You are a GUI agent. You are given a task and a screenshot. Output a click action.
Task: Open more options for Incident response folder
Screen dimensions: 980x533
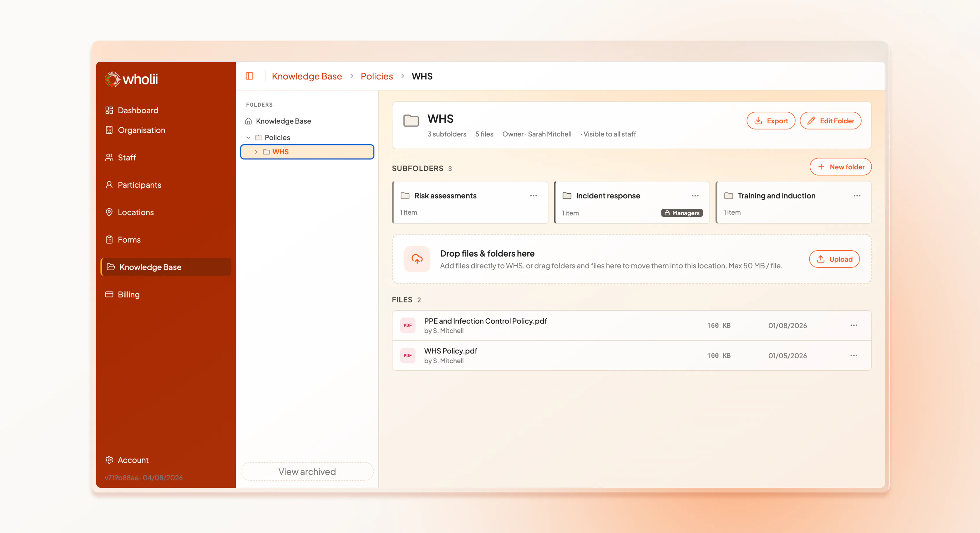coord(695,196)
